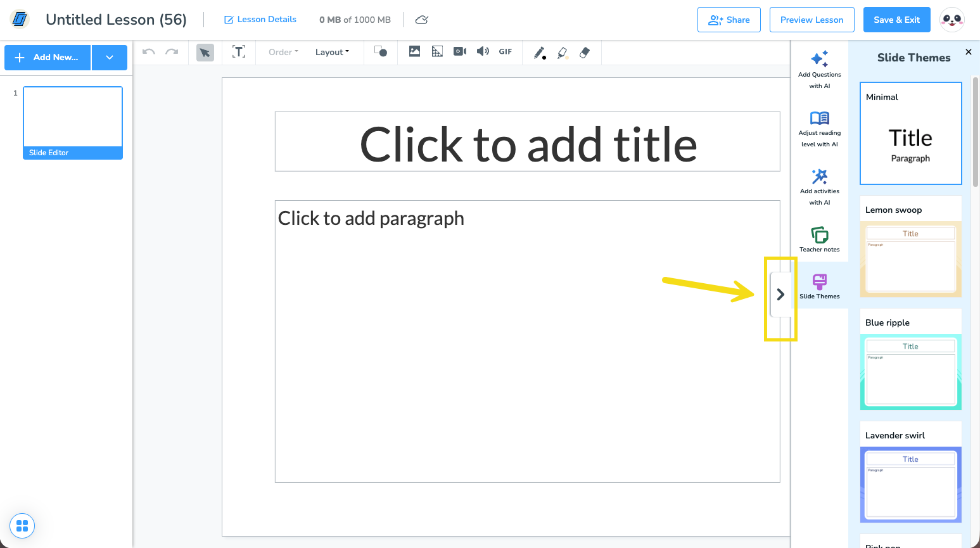
Task: Open Add activities with AI
Action: 820,187
